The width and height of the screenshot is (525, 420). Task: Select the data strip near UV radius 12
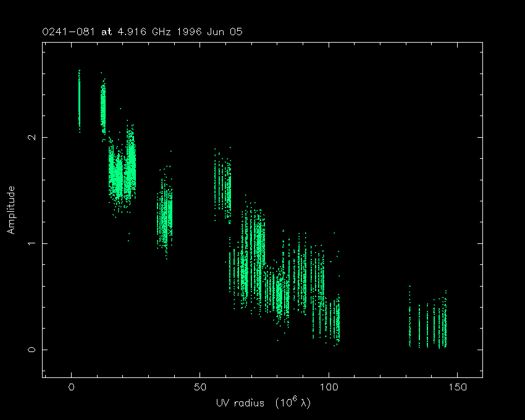pyautogui.click(x=103, y=105)
